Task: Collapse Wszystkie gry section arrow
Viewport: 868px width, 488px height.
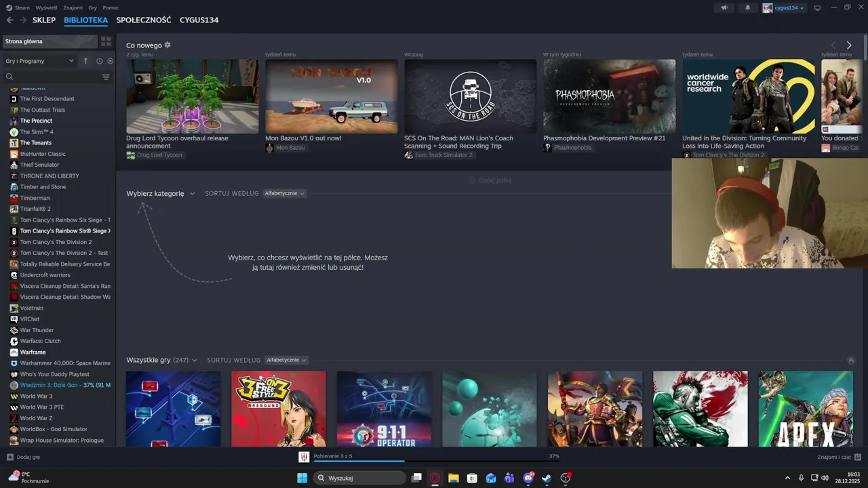Action: point(851,361)
